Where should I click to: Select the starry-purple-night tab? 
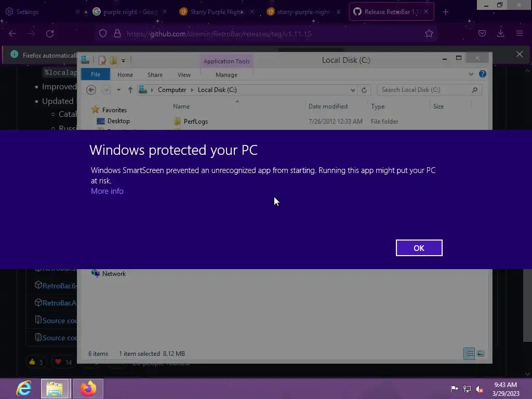(x=303, y=12)
